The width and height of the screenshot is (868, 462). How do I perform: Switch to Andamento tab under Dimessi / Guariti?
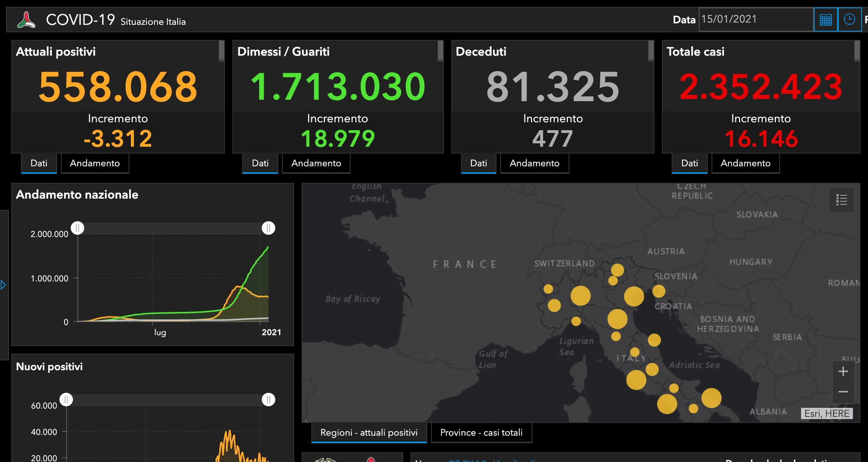point(316,163)
